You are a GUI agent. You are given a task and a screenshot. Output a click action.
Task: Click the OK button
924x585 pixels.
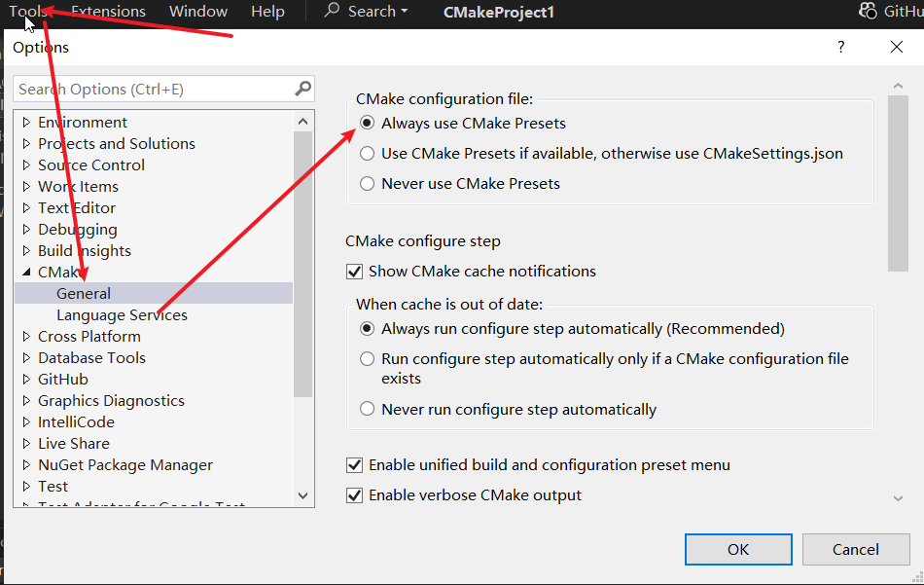click(738, 549)
